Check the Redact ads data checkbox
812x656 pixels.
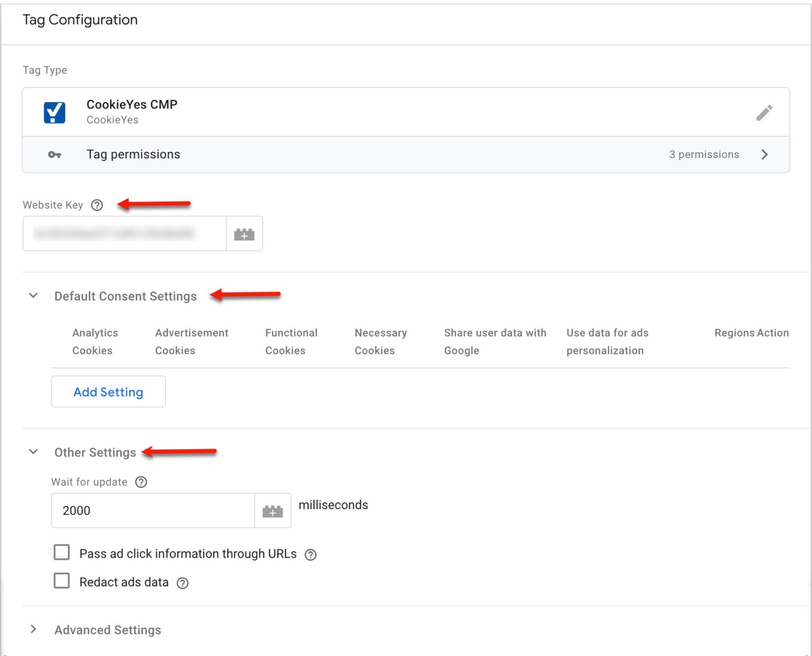(61, 580)
